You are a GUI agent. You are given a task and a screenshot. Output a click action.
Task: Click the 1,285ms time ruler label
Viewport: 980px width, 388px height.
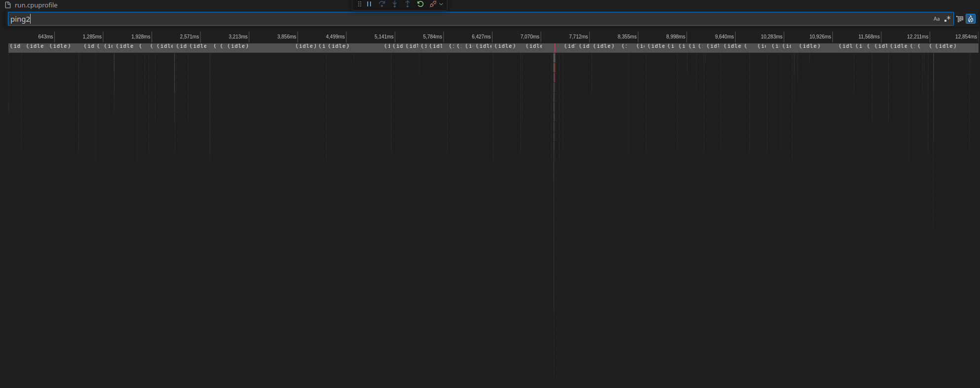(x=92, y=37)
